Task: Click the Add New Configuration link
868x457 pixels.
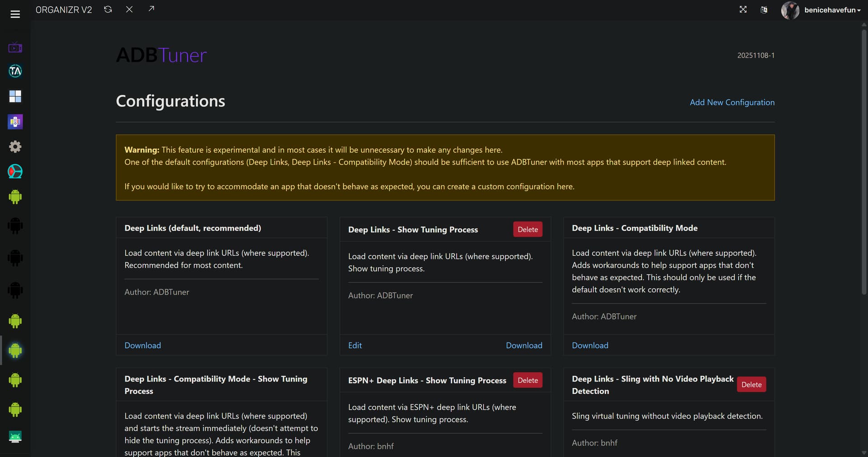Action: coord(732,102)
